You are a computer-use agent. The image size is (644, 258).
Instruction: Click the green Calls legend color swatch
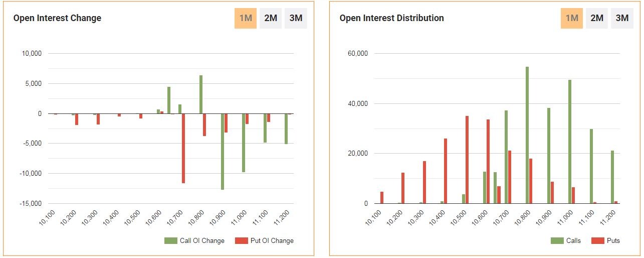(557, 241)
